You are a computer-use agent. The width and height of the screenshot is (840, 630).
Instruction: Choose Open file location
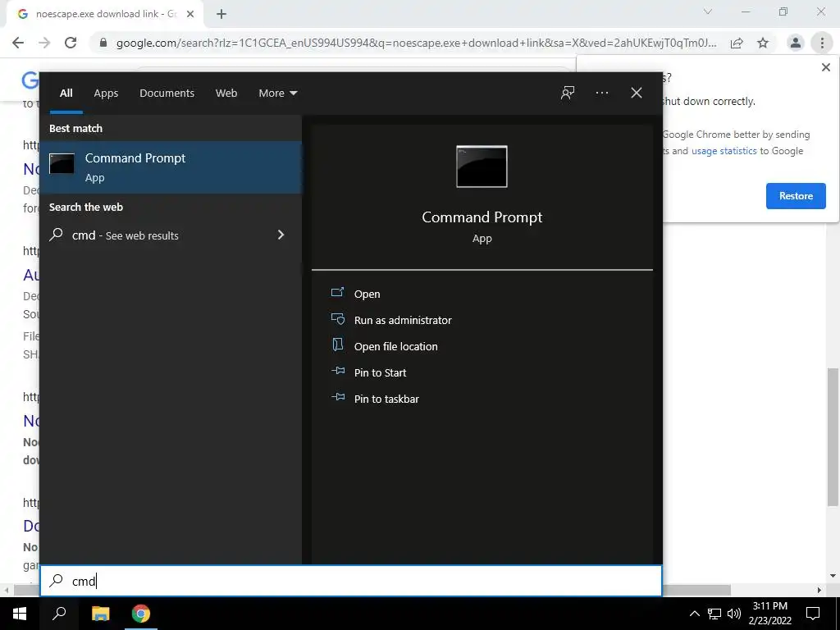[385, 346]
